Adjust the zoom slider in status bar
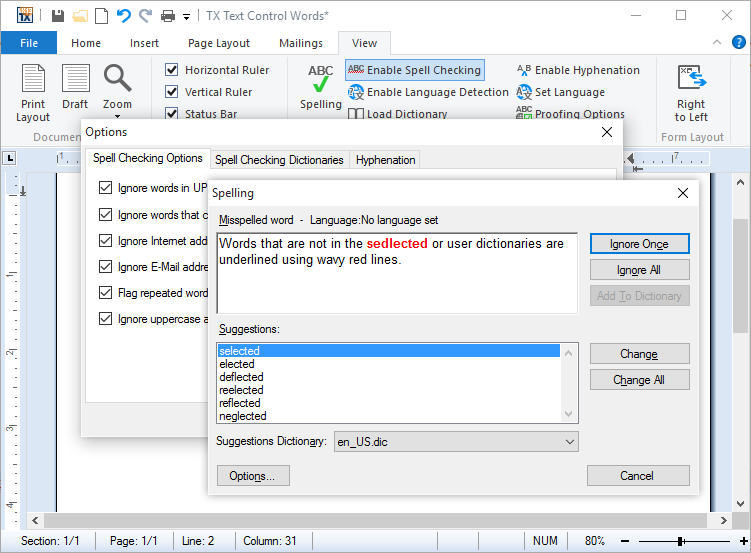This screenshot has width=751, height=553. (680, 541)
